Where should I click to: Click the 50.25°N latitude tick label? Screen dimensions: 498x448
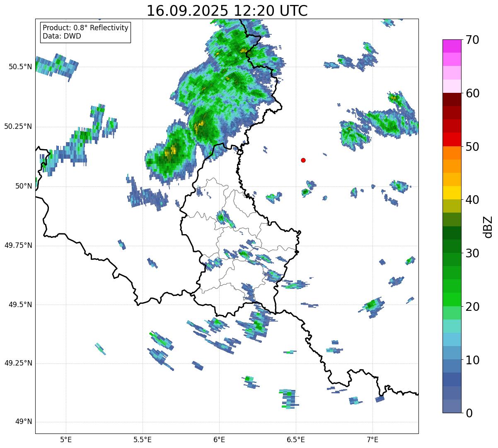tap(18, 126)
